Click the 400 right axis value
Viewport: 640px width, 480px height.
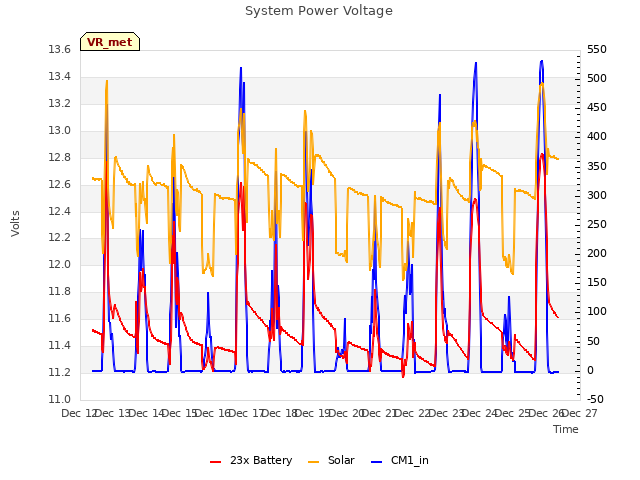pos(597,137)
